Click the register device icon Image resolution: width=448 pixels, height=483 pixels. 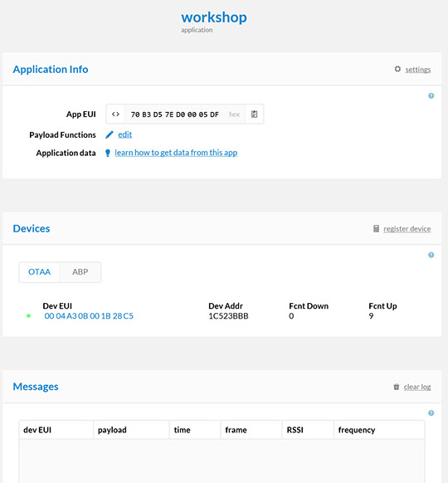(376, 228)
